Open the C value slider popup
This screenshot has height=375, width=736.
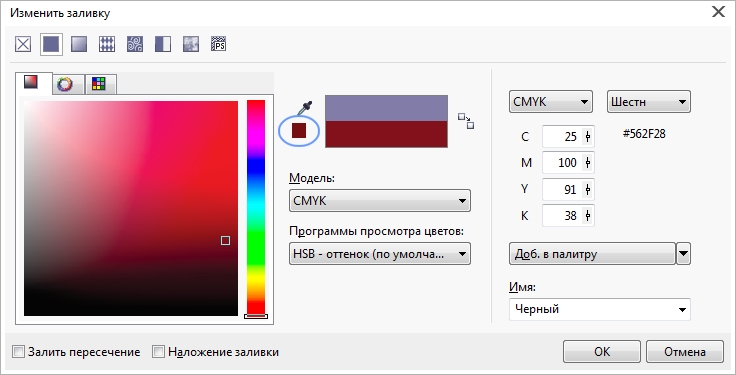[x=588, y=137]
